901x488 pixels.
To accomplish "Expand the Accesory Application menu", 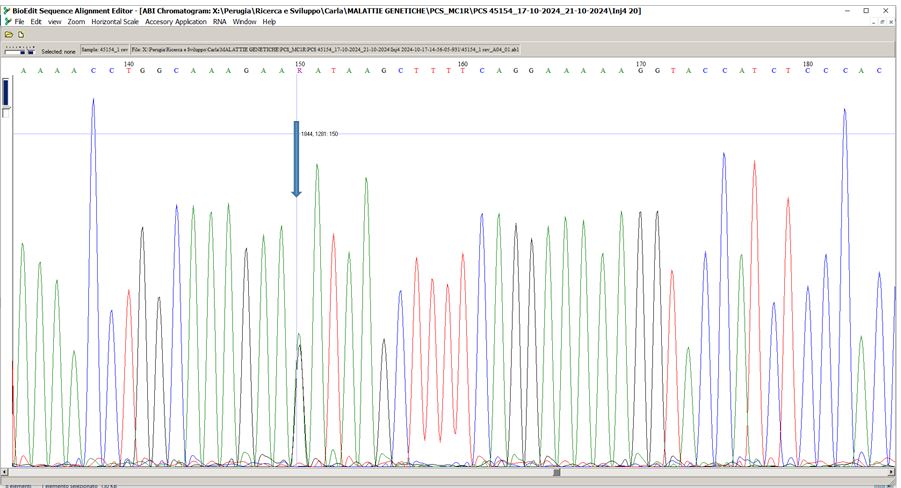I will click(176, 21).
